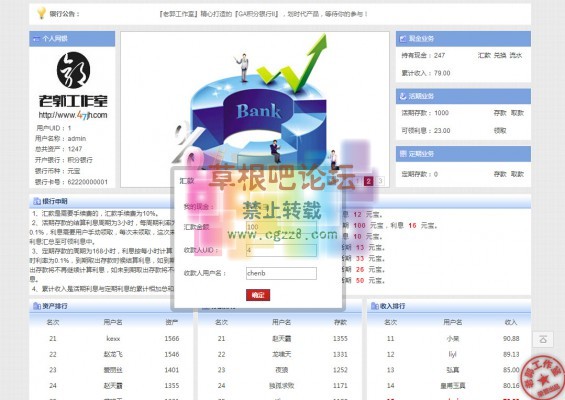Image resolution: width=565 pixels, height=400 pixels.
Task: Click user kexx in 资产排行
Action: tap(113, 339)
